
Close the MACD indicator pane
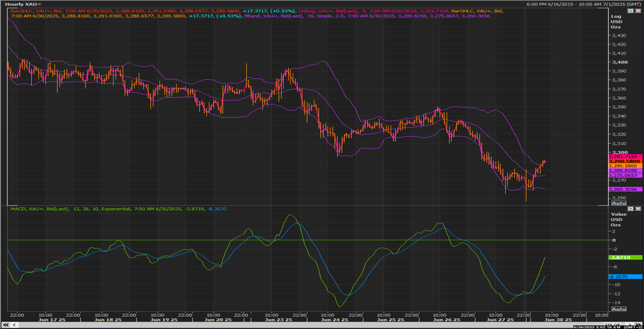pyautogui.click(x=638, y=209)
